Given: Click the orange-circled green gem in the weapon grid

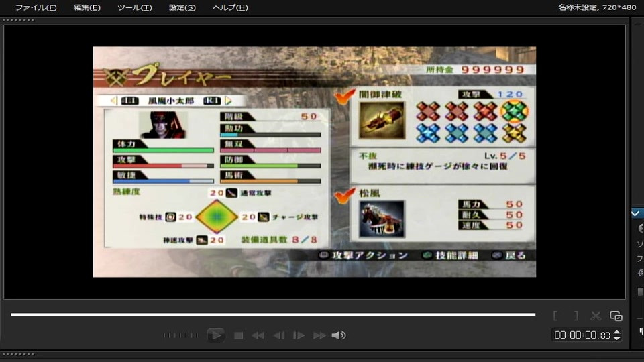Looking at the screenshot, I should pyautogui.click(x=514, y=111).
